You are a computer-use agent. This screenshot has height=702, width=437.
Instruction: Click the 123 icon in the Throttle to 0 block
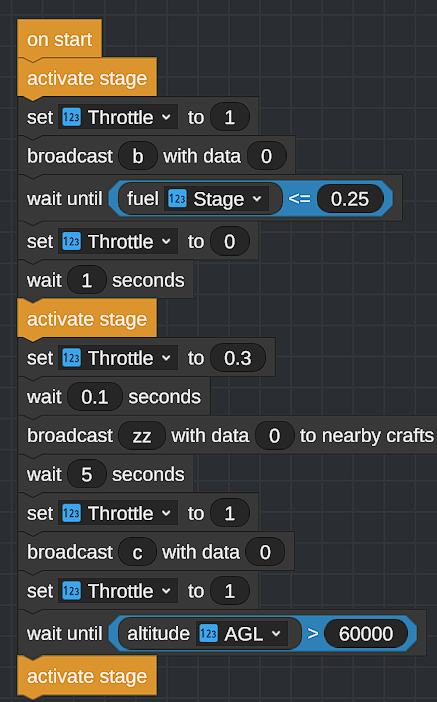point(72,241)
